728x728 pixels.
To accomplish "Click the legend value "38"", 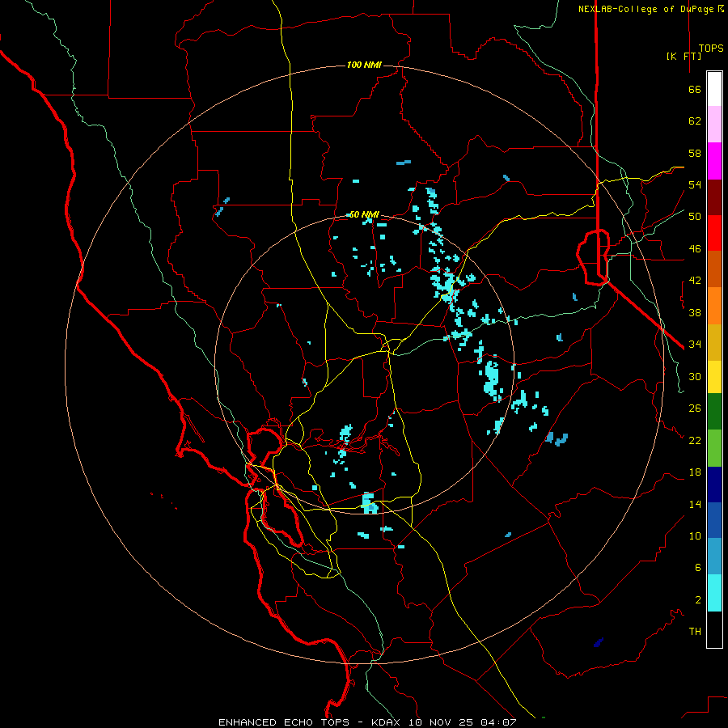I will [695, 313].
